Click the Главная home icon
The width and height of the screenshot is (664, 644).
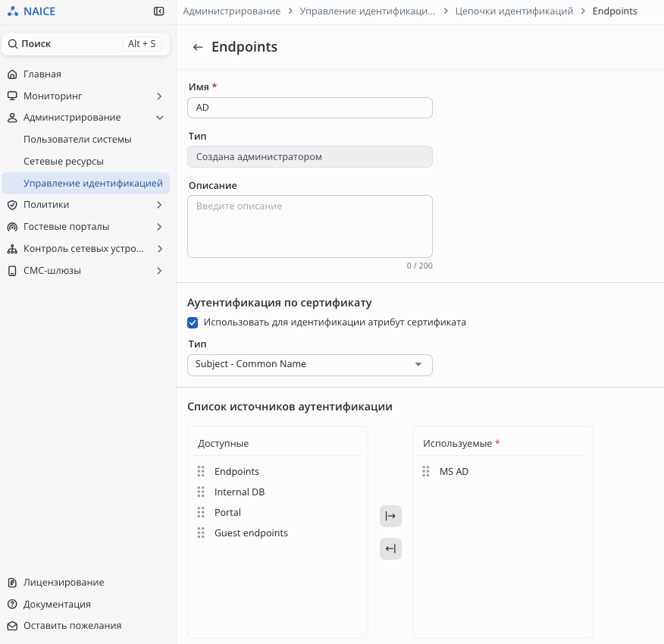12,74
